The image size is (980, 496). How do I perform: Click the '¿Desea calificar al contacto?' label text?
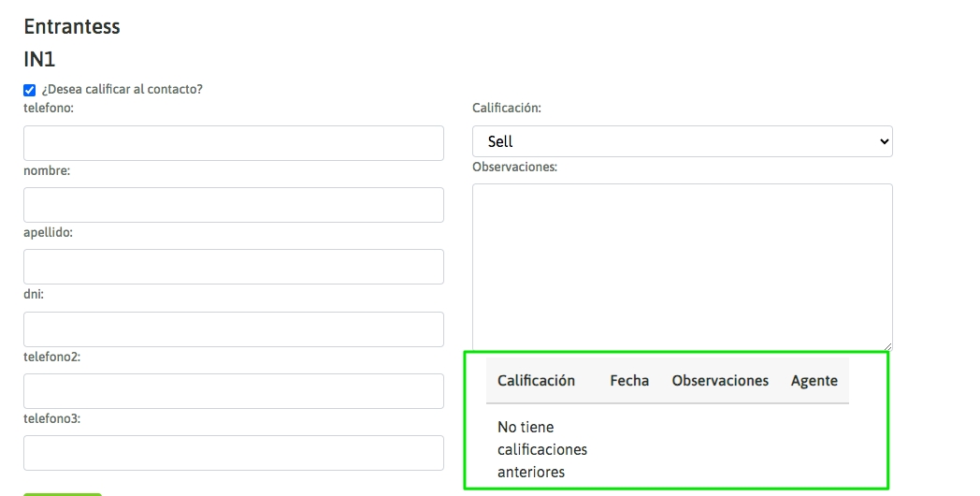(122, 90)
